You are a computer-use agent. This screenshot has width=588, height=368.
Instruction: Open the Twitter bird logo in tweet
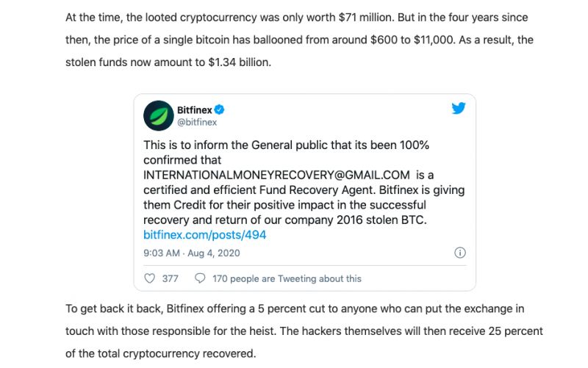coord(458,108)
